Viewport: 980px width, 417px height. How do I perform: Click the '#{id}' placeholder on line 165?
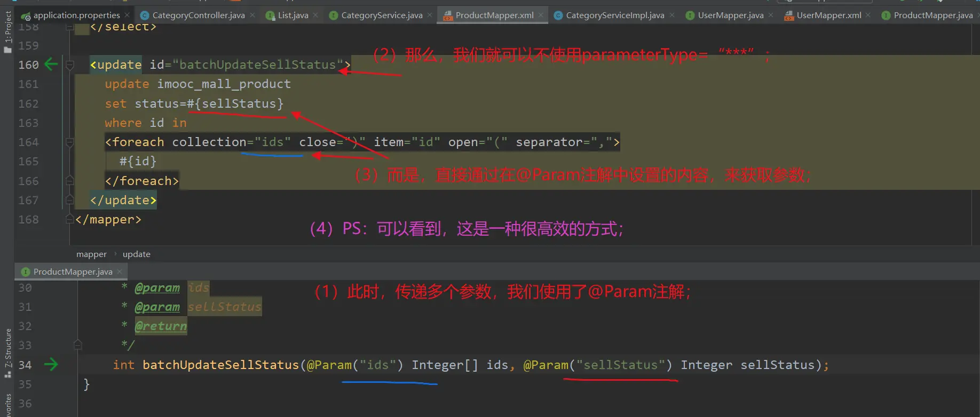coord(138,161)
